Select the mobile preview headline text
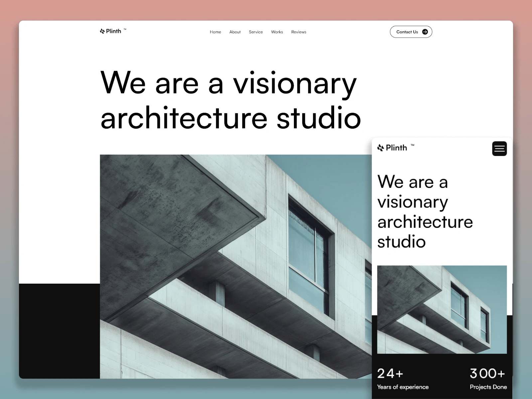The height and width of the screenshot is (399, 532). tap(425, 211)
